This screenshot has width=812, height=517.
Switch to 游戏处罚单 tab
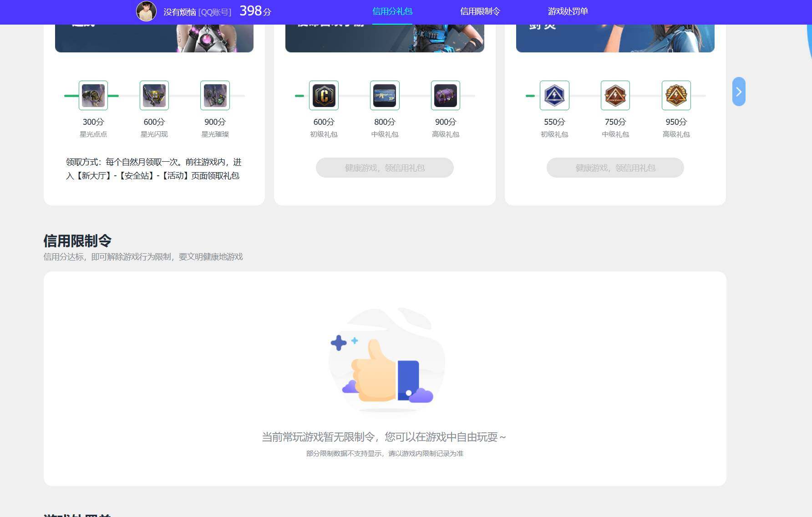pos(568,11)
